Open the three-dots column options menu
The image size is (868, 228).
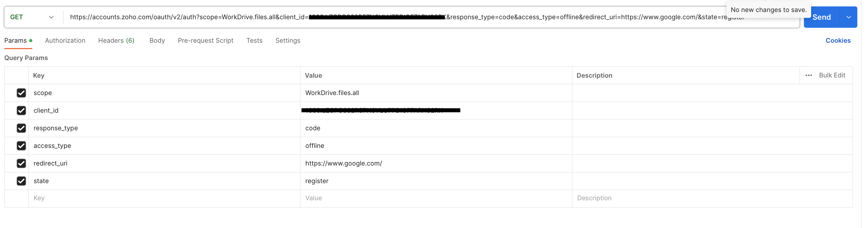point(808,76)
